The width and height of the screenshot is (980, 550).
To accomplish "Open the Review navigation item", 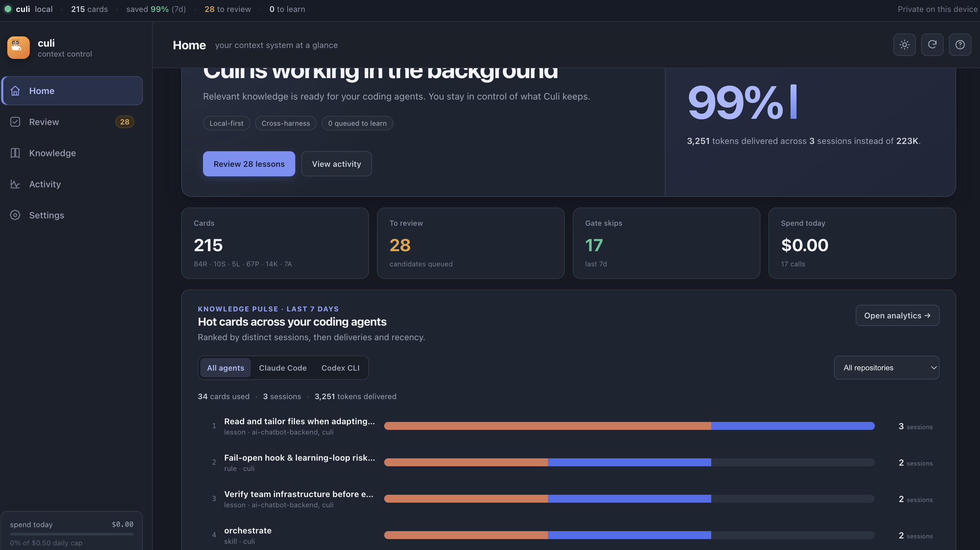I will (72, 122).
